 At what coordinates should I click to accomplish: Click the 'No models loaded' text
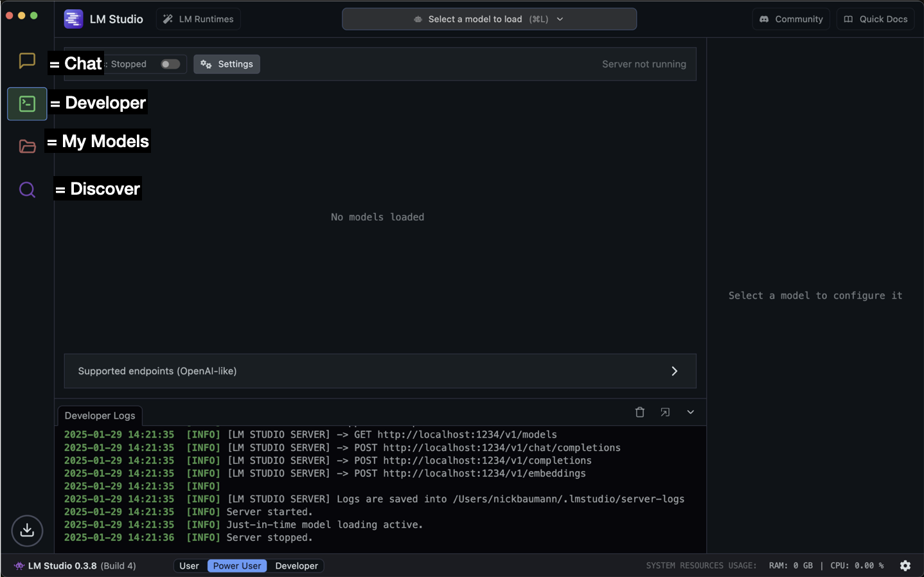tap(378, 217)
